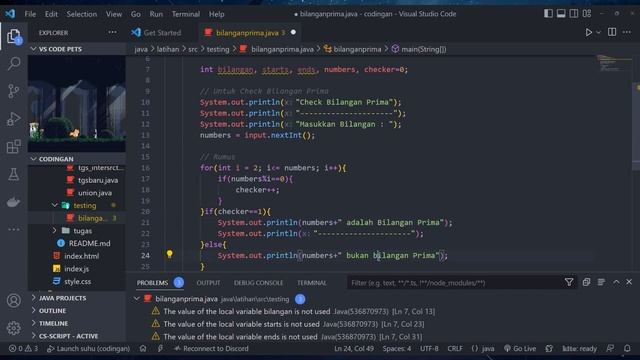Click Launch suhu (codingan) debug status
640x360 pixels.
89,349
